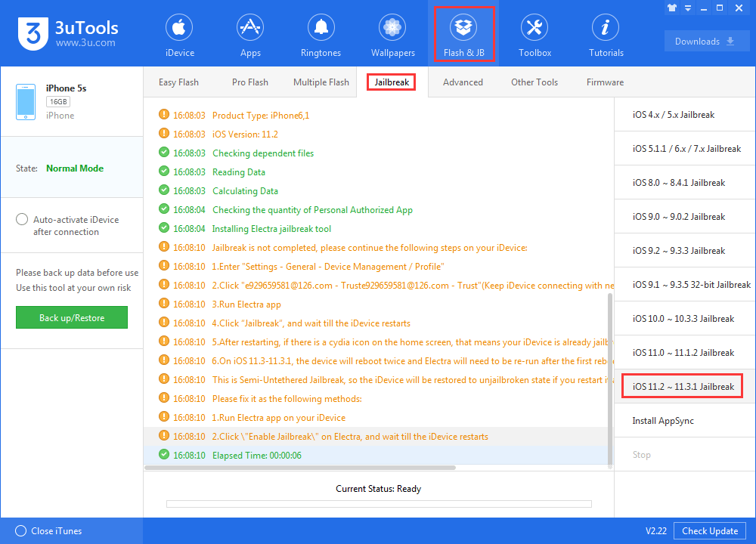The width and height of the screenshot is (756, 544).
Task: Click the iPhone 5s device icon
Action: point(26,102)
